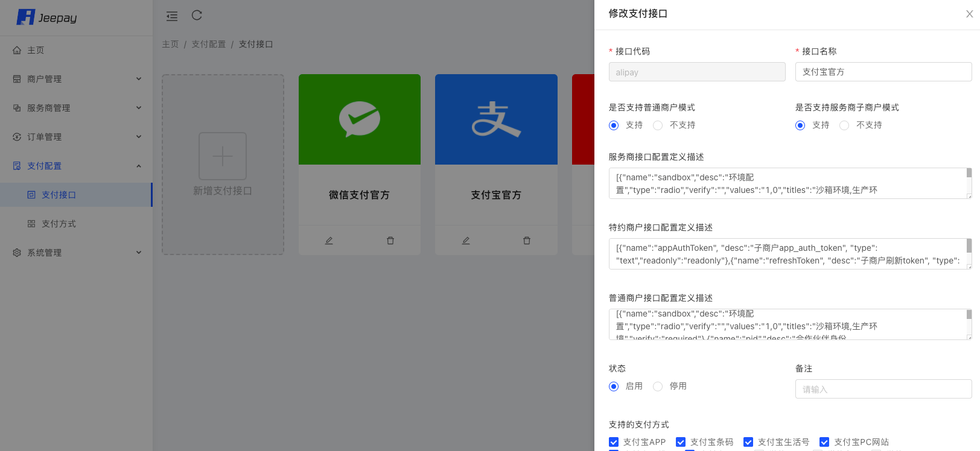Select 支持 for 服务商子商户模式
980x451 pixels.
[800, 125]
